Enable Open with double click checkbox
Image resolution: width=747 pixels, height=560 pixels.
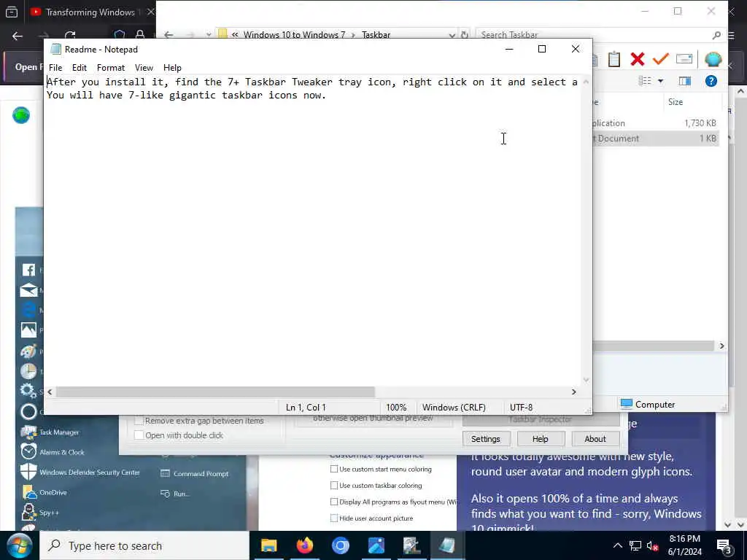point(139,435)
